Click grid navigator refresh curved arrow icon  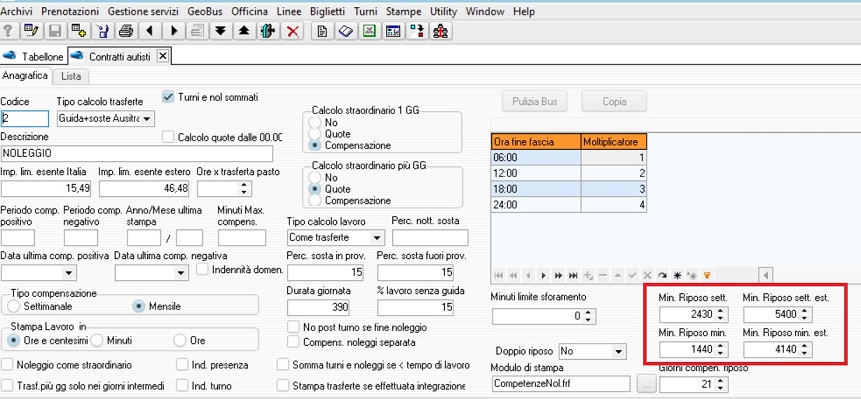(x=662, y=275)
